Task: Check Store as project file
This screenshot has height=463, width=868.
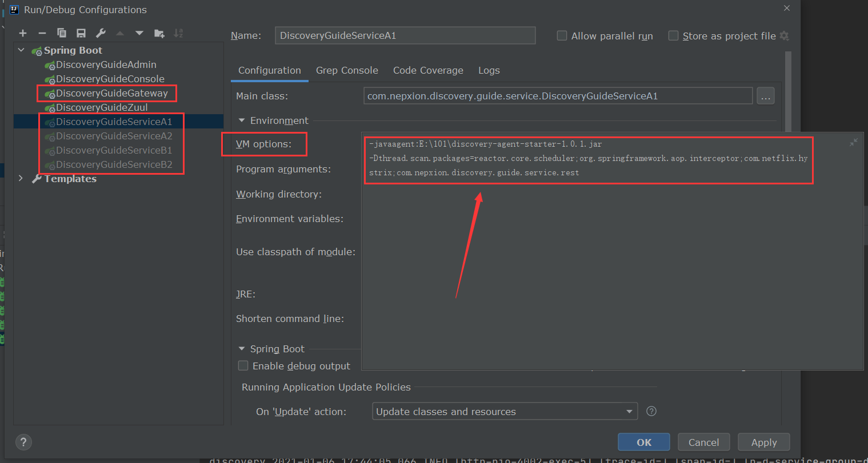Action: point(673,35)
